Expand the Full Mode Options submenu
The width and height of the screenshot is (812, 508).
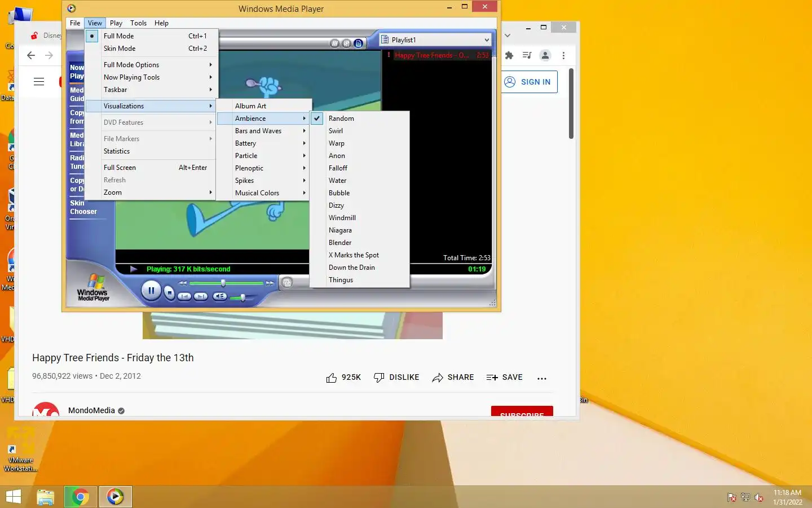[x=151, y=65]
